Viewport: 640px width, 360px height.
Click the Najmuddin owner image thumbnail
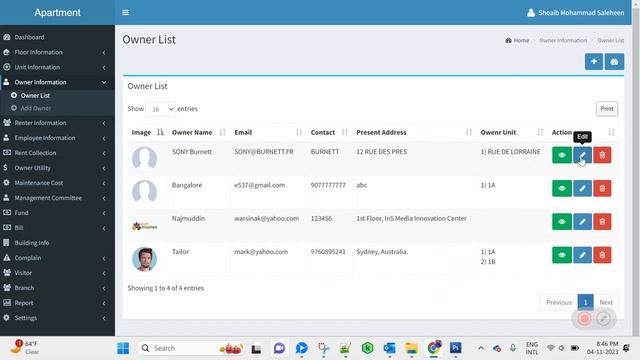pos(144,225)
